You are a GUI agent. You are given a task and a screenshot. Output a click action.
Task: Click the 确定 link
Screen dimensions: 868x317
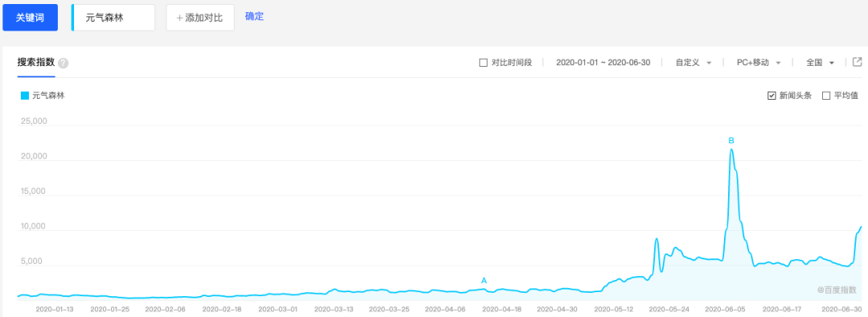point(255,16)
